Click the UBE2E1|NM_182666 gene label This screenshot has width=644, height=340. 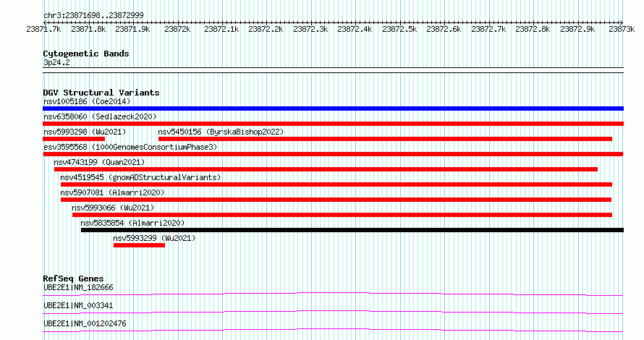(78, 287)
